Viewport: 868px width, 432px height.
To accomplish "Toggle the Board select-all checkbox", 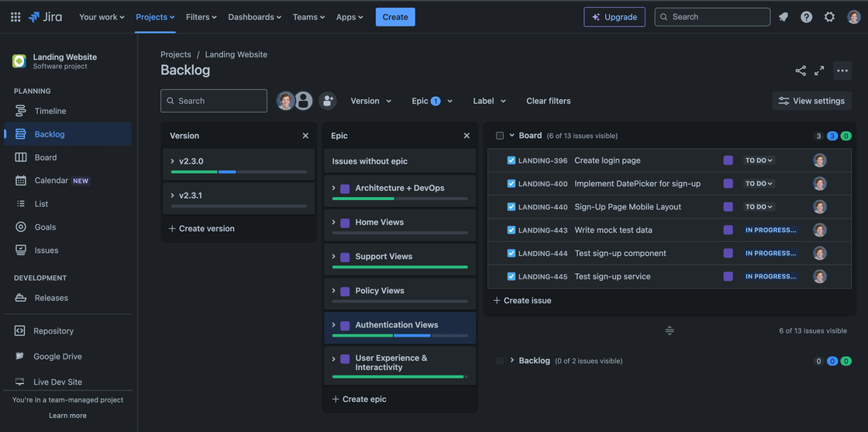I will (x=500, y=136).
